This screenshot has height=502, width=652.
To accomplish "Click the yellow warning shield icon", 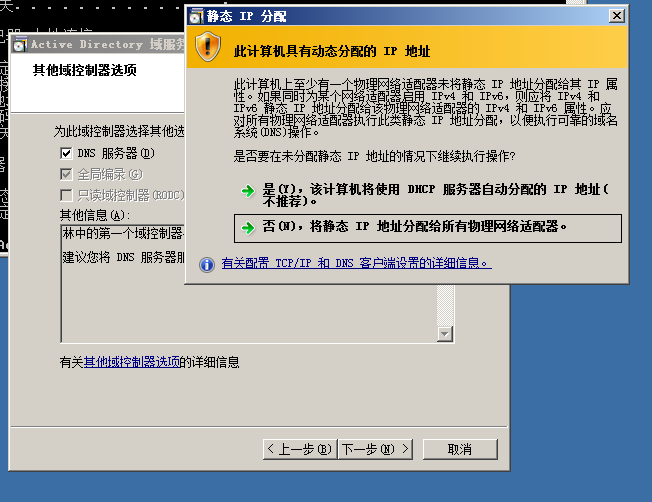I will pyautogui.click(x=208, y=47).
